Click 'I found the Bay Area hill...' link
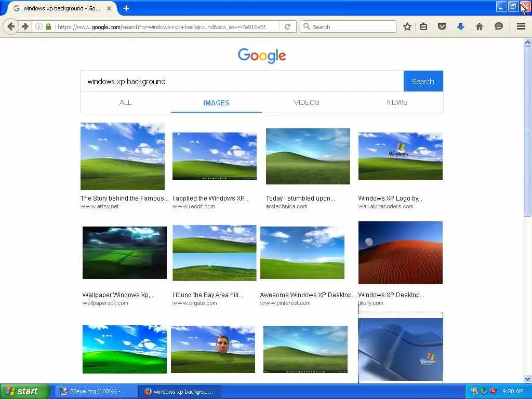532x399 pixels. click(x=207, y=295)
